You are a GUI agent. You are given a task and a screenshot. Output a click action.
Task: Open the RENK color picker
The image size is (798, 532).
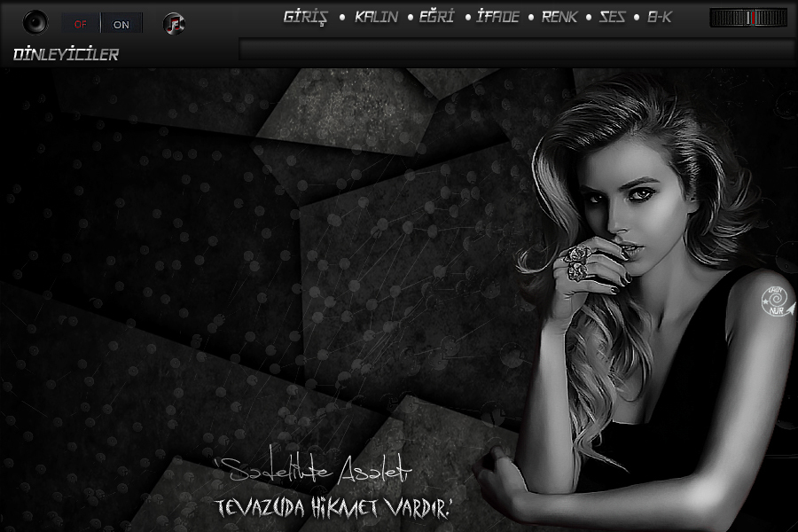point(559,17)
